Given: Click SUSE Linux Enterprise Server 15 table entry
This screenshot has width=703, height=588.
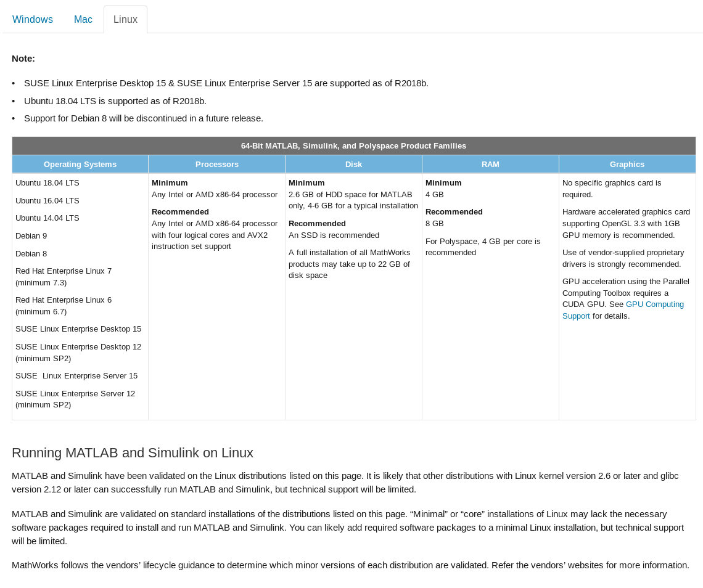Looking at the screenshot, I should tap(76, 375).
